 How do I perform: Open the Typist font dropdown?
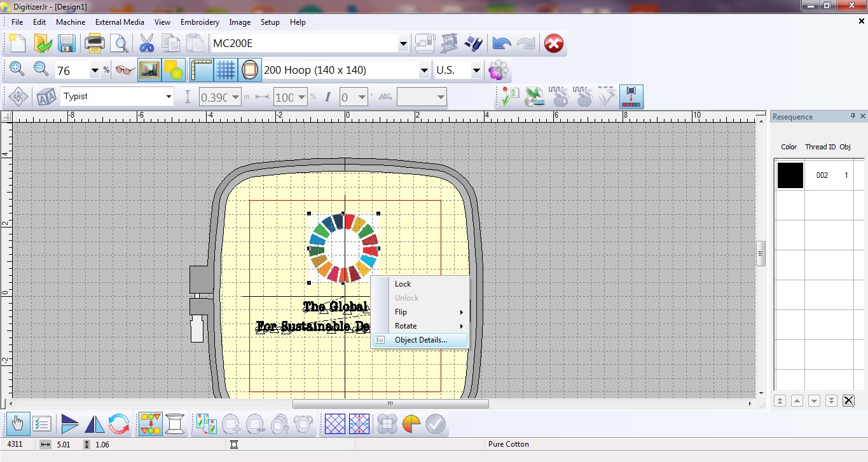pyautogui.click(x=169, y=97)
